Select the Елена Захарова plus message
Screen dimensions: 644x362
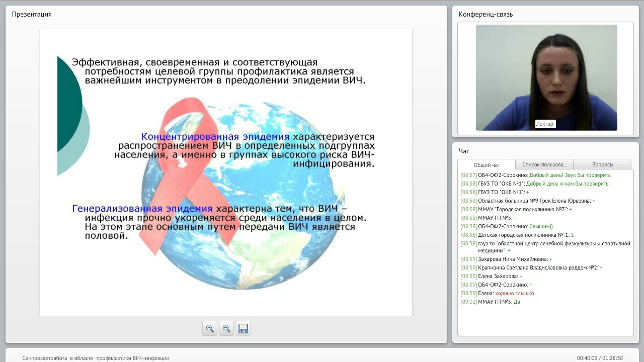coord(492,276)
